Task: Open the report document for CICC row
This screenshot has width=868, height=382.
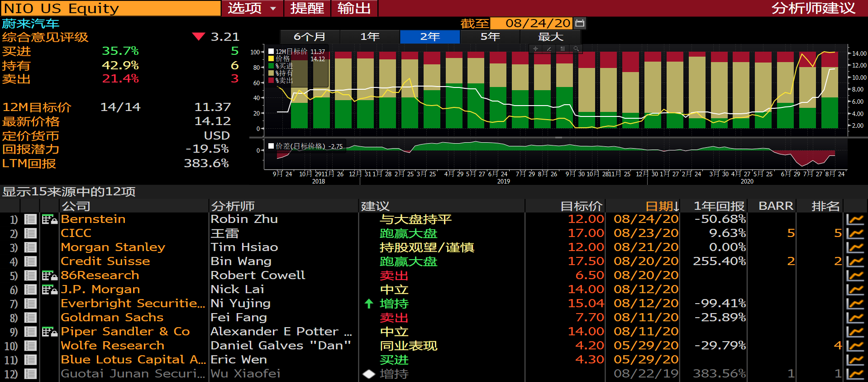Action: pos(30,233)
